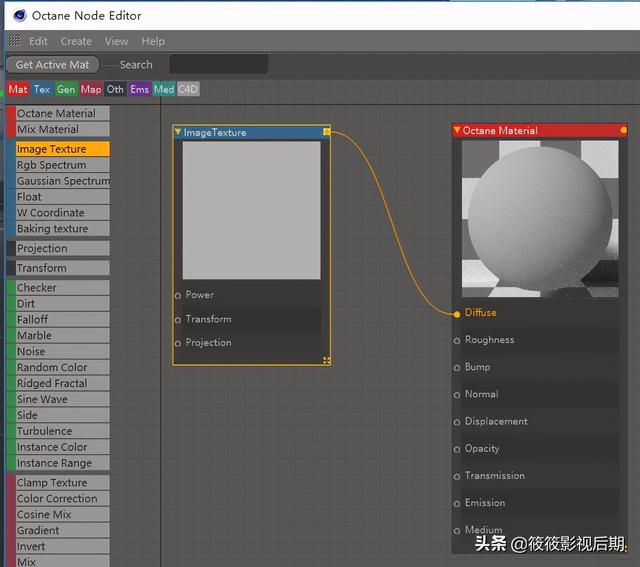
Task: Click the ImageTexture gray preview thumbnail
Action: (x=251, y=210)
